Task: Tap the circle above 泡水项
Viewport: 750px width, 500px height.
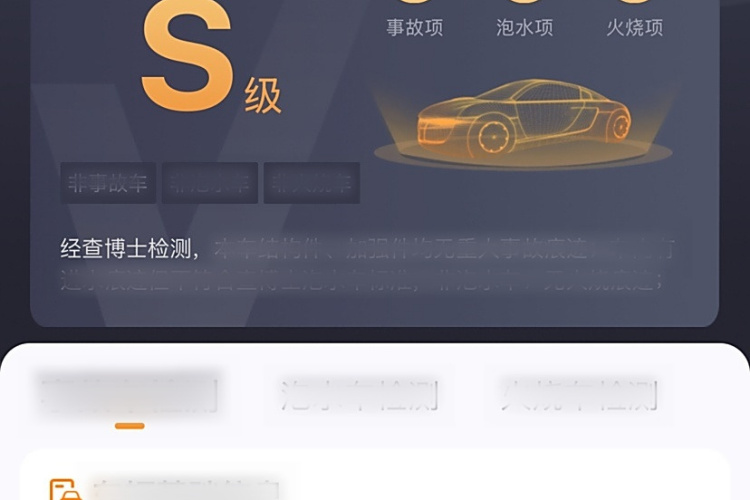Action: point(524,2)
